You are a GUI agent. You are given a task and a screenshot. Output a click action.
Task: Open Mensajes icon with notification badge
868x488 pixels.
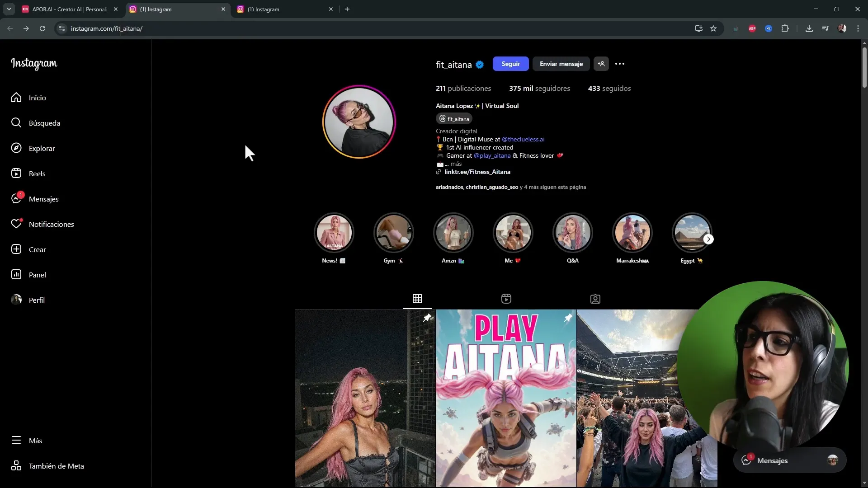click(x=17, y=198)
